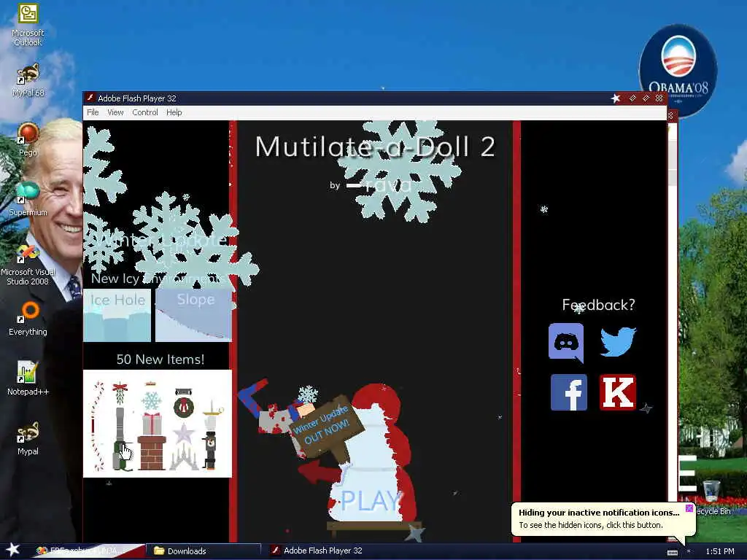747x560 pixels.
Task: Open the File menu
Action: (93, 112)
